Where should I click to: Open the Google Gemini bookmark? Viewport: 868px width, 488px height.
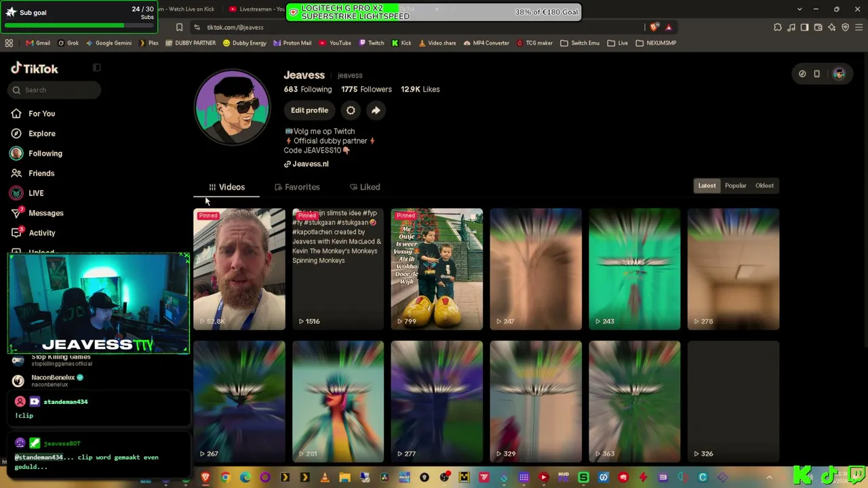pyautogui.click(x=108, y=43)
